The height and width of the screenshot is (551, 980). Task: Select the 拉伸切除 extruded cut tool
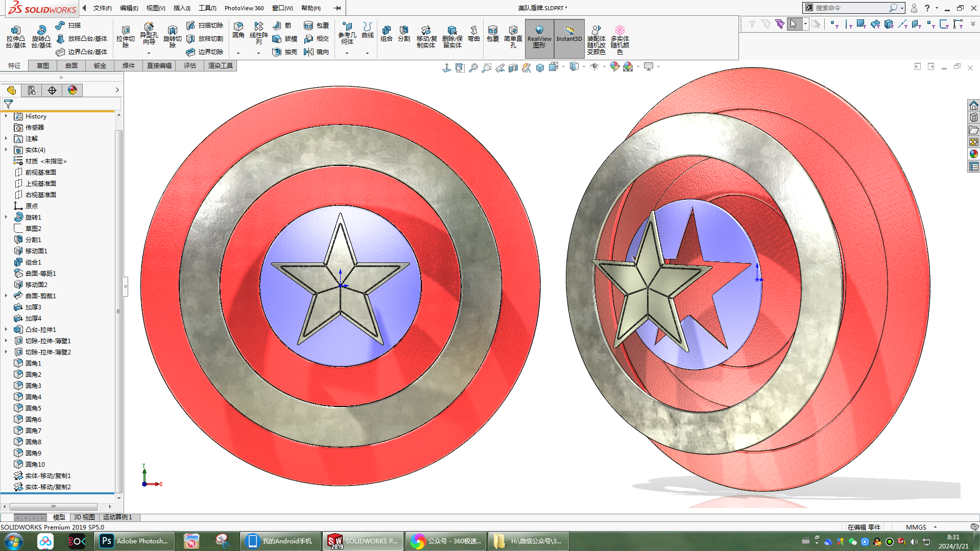pyautogui.click(x=126, y=37)
